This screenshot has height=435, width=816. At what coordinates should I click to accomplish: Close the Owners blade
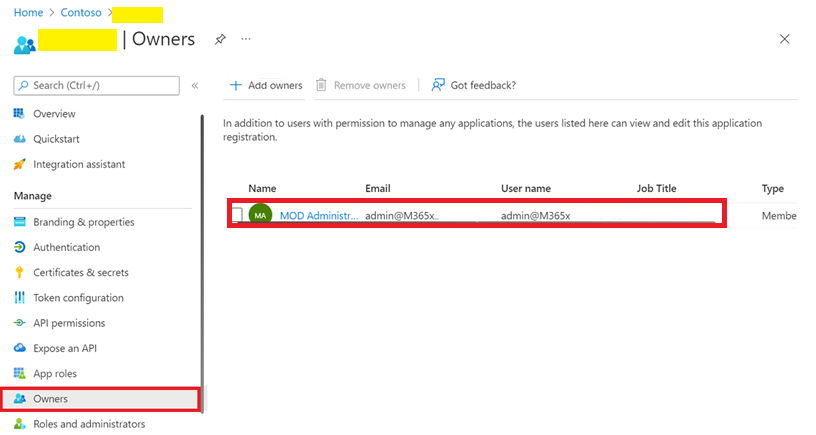pos(784,39)
